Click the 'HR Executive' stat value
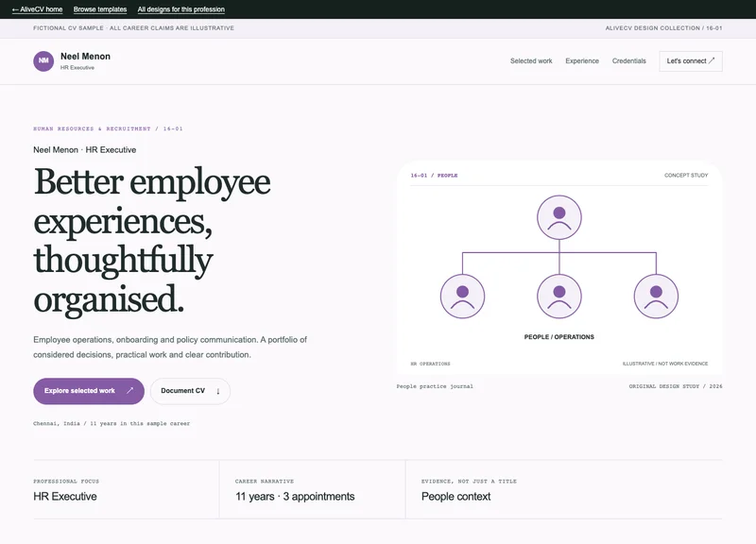The image size is (756, 544). [x=65, y=496]
